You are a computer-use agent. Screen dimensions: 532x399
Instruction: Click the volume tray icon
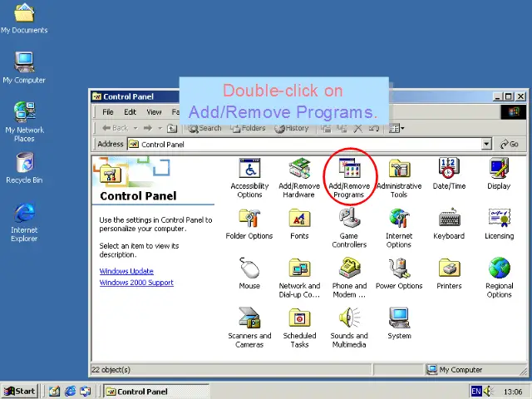(x=489, y=392)
